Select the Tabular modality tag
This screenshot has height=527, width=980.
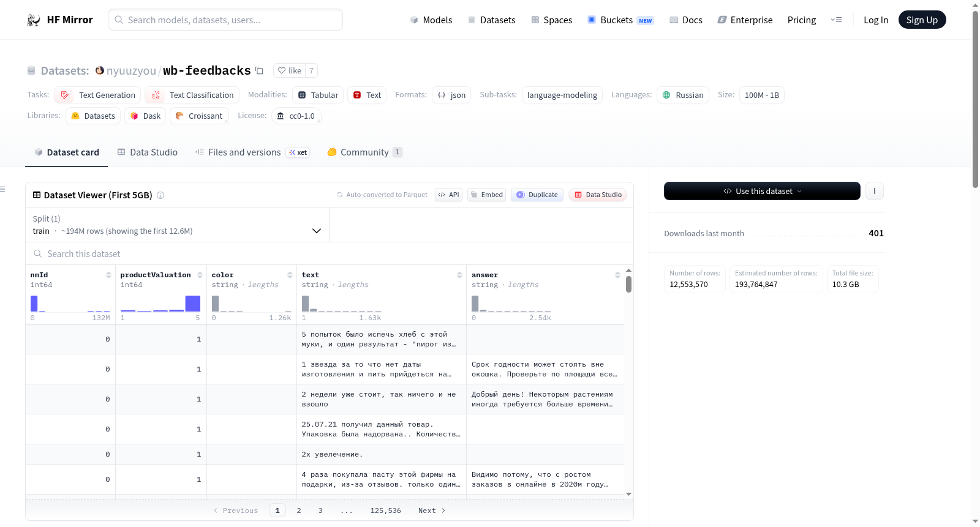point(318,95)
